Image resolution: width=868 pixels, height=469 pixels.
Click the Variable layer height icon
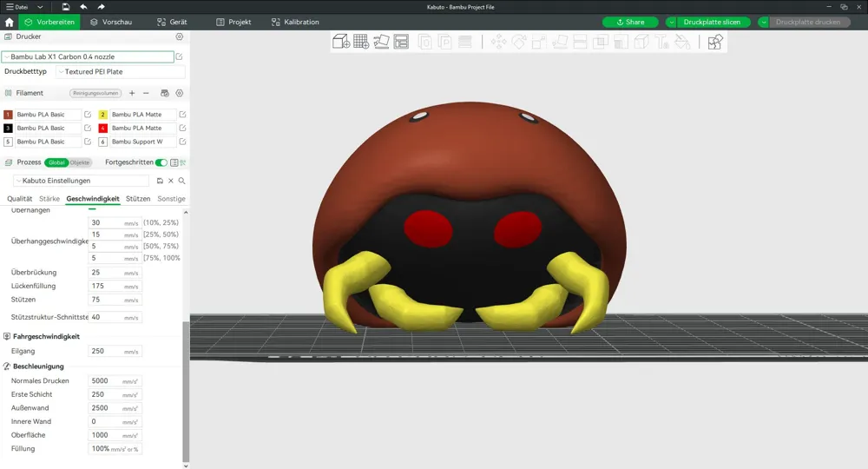[x=465, y=42]
